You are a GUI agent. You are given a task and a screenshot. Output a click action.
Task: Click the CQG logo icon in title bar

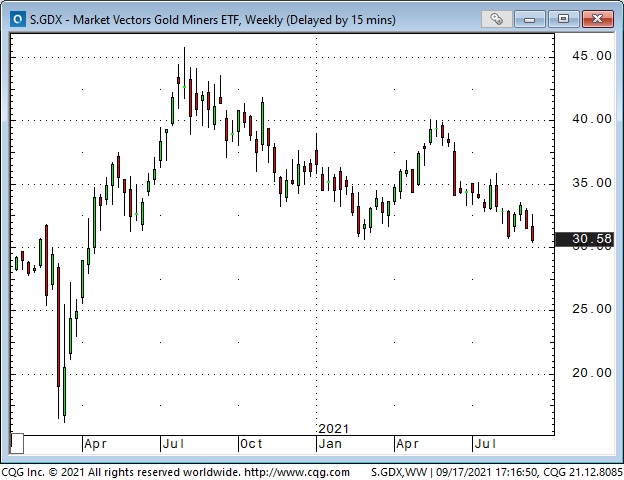pos(18,19)
